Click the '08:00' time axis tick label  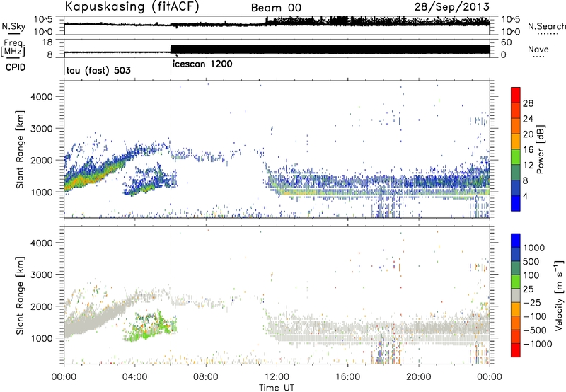[206, 377]
